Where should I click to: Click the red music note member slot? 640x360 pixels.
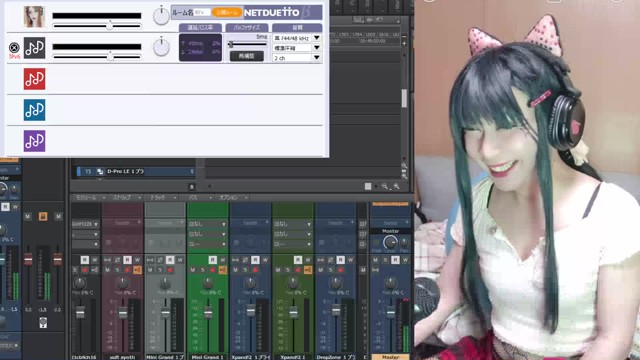pyautogui.click(x=34, y=79)
